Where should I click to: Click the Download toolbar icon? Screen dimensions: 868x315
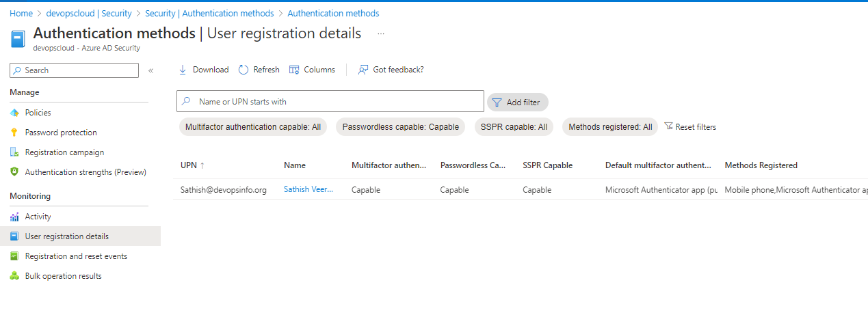click(x=183, y=70)
